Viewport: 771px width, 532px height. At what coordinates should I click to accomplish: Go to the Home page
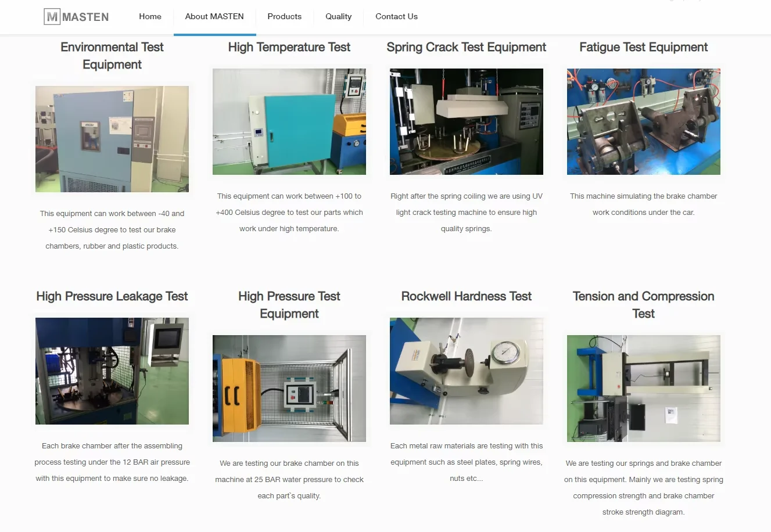150,16
